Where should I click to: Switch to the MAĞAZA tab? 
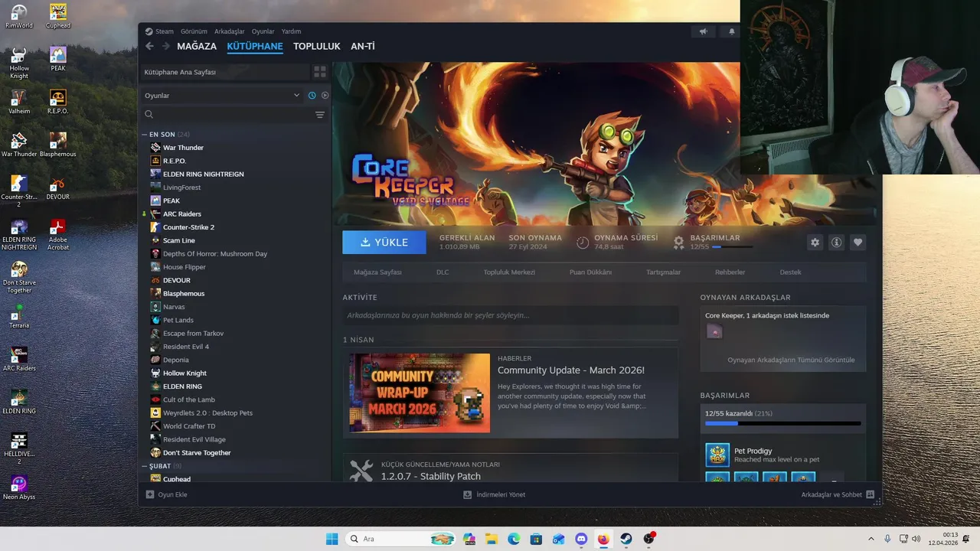197,47
